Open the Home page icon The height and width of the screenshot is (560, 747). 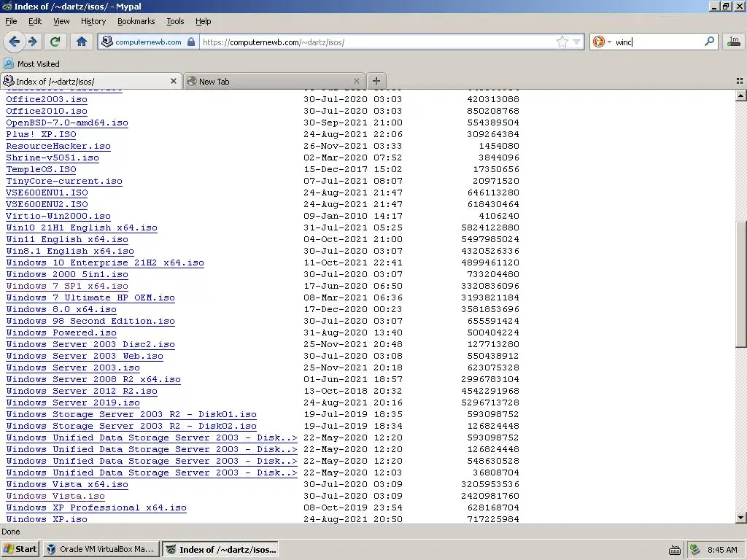click(x=82, y=42)
